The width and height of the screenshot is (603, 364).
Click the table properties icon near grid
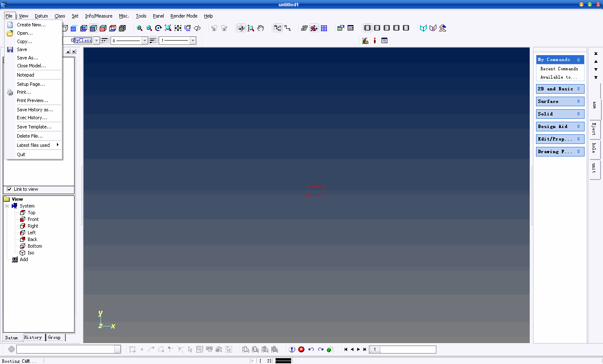[350, 28]
